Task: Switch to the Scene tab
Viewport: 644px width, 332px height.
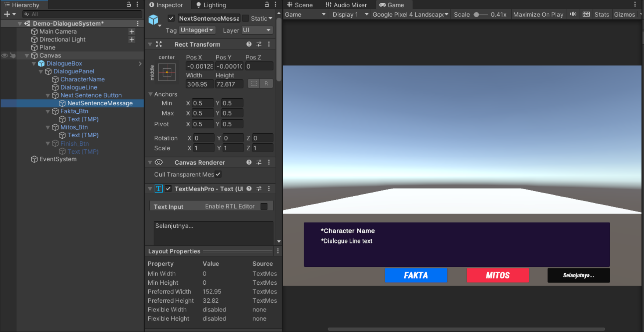Action: pos(300,5)
